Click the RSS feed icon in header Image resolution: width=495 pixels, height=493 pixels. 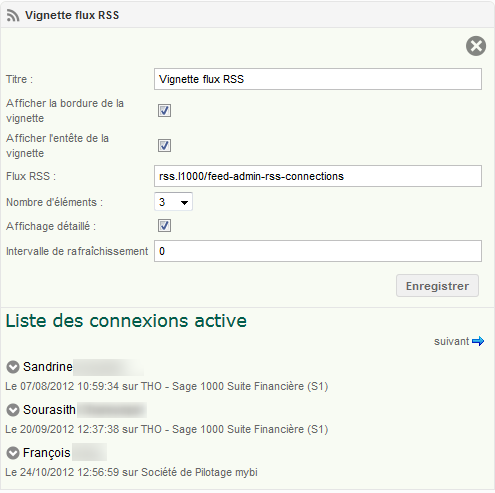(x=13, y=15)
